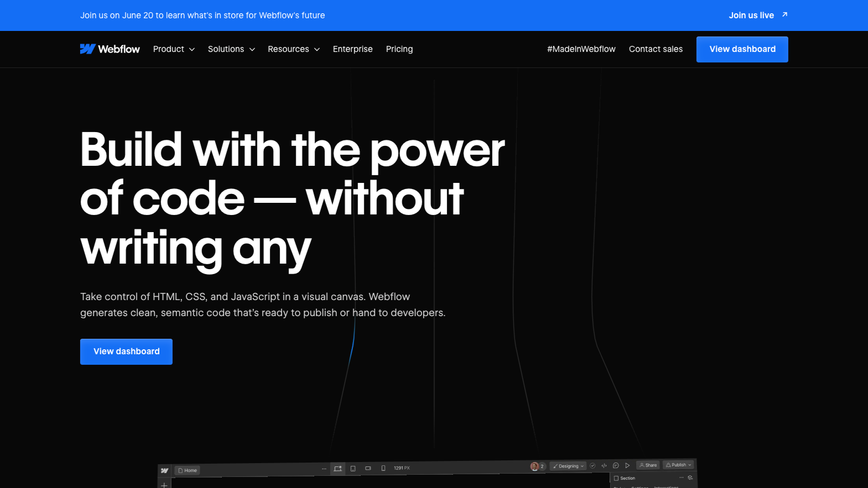The image size is (868, 488).
Task: Open the Designing mode dropdown
Action: click(x=568, y=466)
